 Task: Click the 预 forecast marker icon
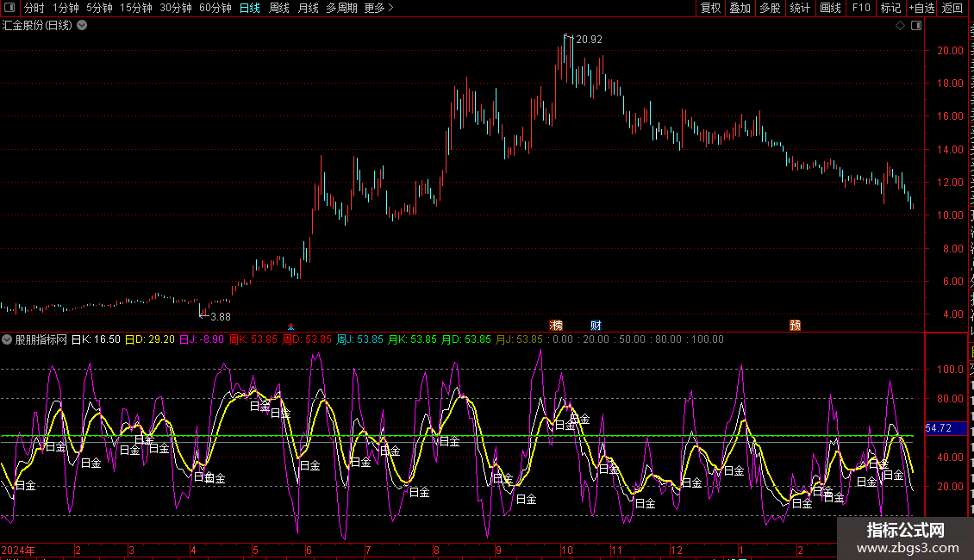[x=795, y=325]
